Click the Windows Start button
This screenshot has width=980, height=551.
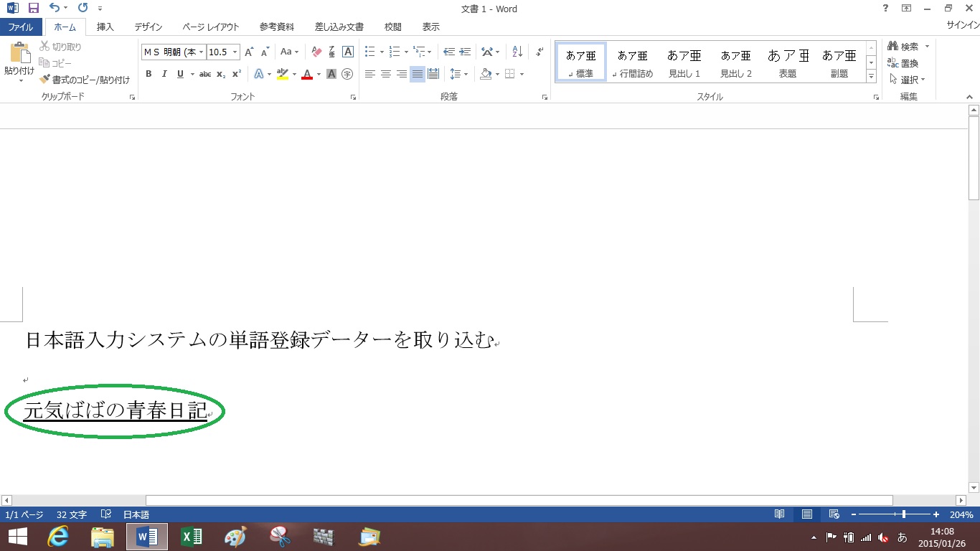pyautogui.click(x=17, y=537)
